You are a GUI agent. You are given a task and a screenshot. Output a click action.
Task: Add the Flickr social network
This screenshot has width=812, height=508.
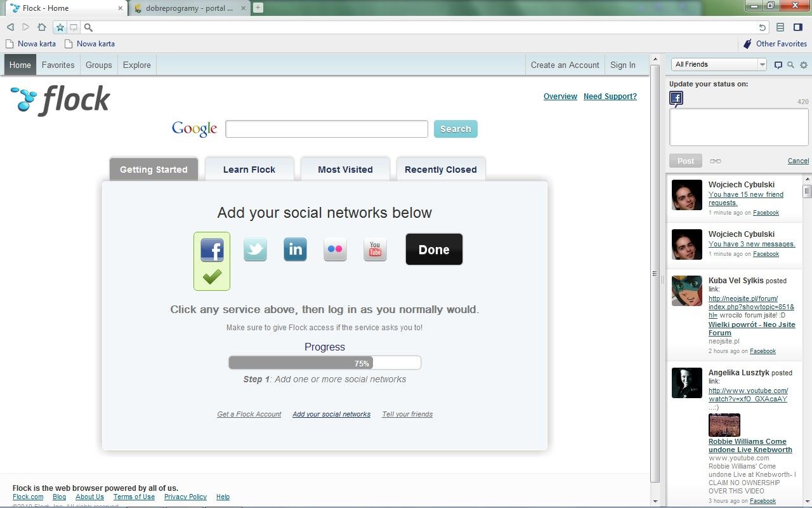click(335, 250)
